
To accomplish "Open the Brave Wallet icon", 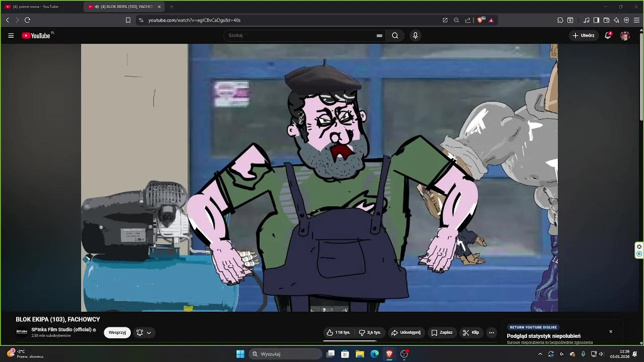I will (x=606, y=20).
